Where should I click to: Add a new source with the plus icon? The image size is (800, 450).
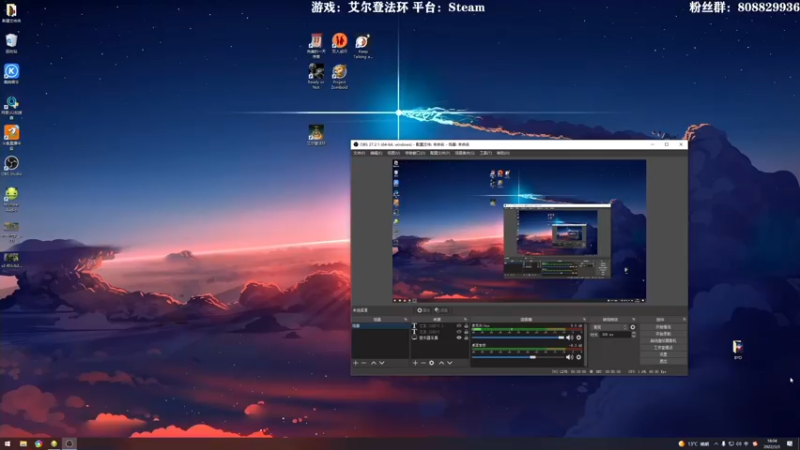point(415,363)
